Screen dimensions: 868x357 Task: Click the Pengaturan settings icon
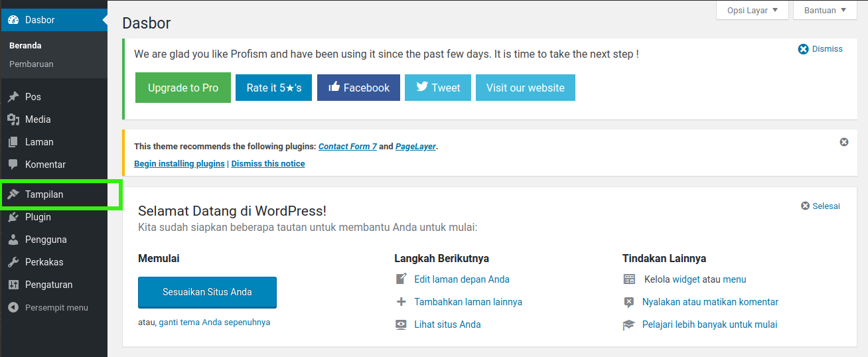pos(13,285)
